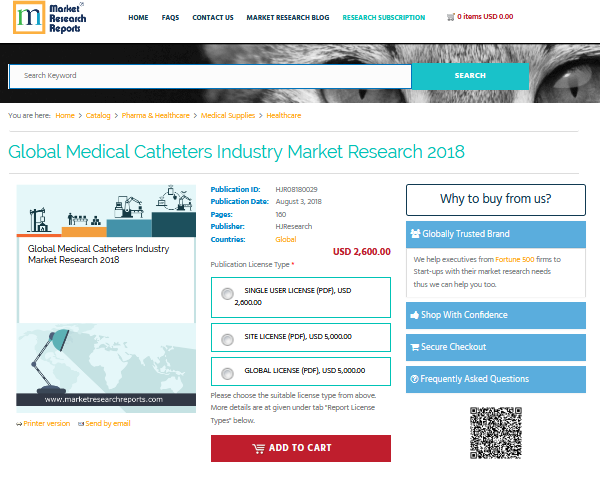Screen dimensions: 600x479
Task: Click the Send by email link text
Action: click(108, 424)
